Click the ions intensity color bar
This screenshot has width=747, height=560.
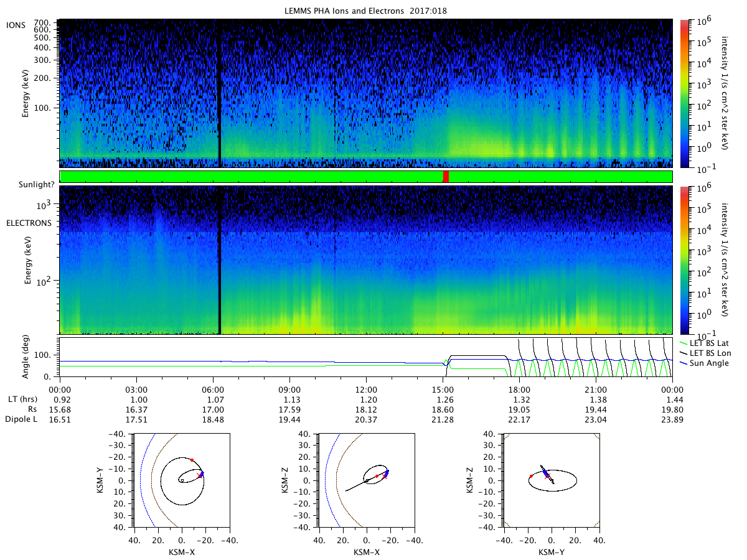coord(684,93)
